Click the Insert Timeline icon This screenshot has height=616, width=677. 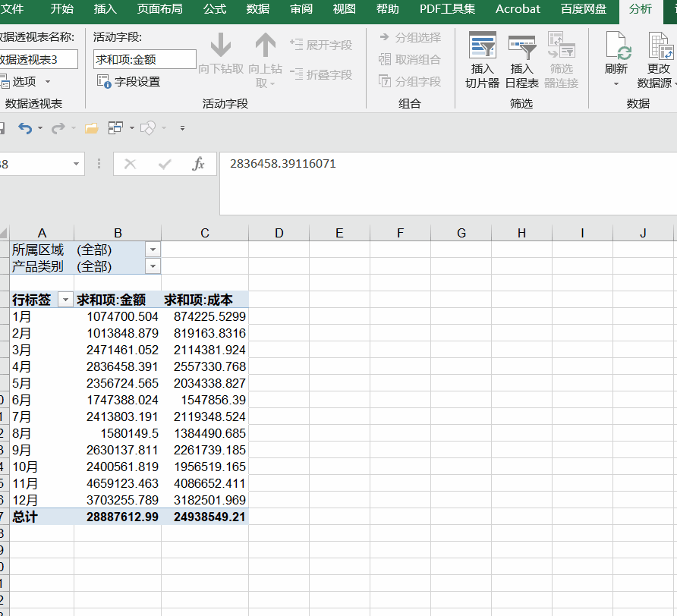[522, 46]
